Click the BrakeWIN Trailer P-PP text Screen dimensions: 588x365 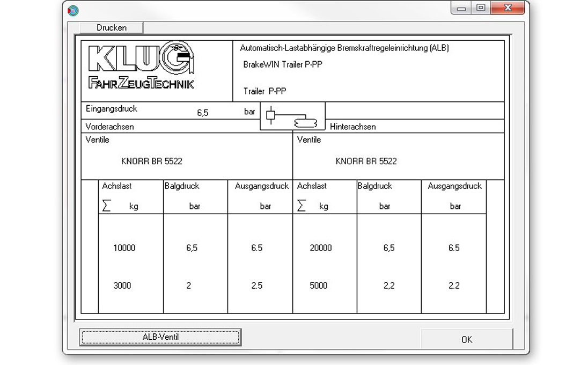(x=283, y=64)
